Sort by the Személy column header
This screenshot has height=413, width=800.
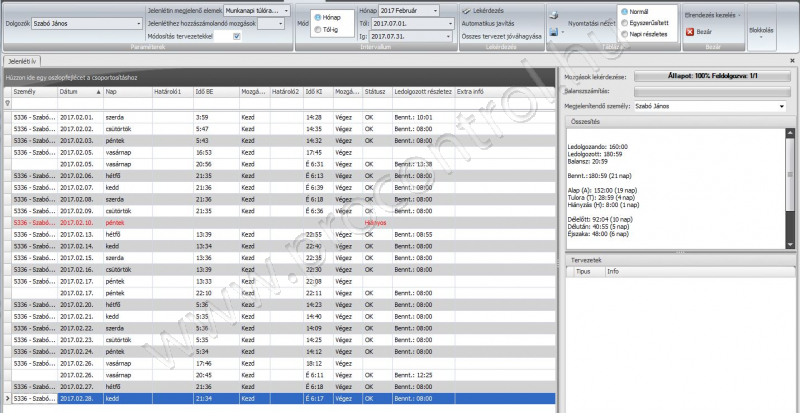[x=34, y=92]
